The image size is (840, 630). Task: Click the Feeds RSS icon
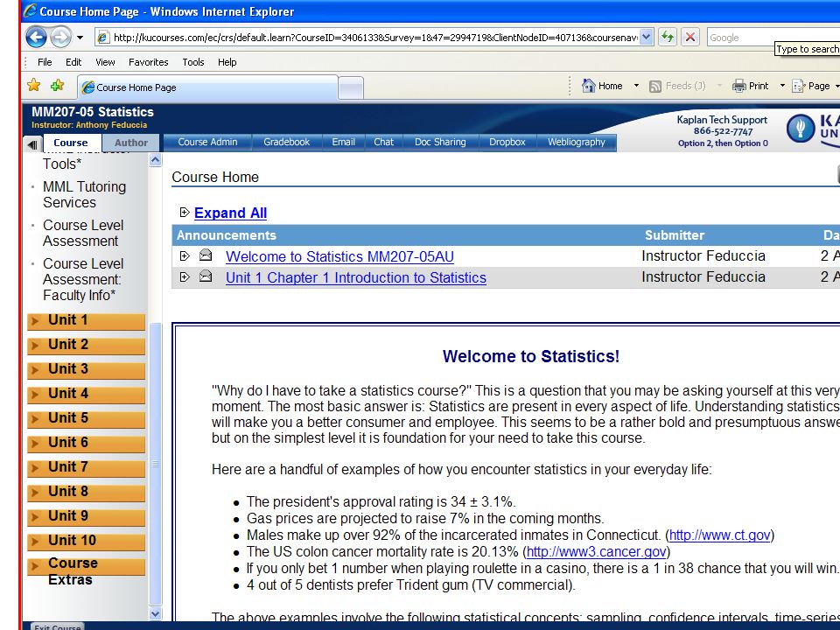pyautogui.click(x=654, y=87)
